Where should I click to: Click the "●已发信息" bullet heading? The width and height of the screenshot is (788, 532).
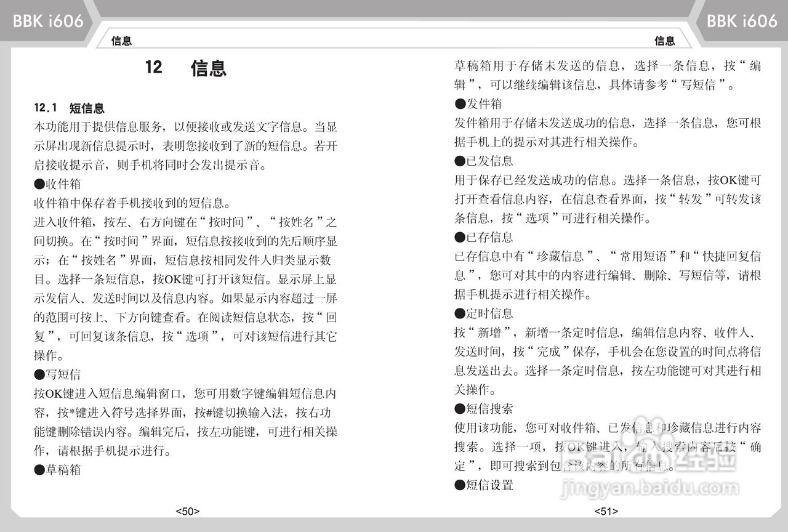point(484,161)
